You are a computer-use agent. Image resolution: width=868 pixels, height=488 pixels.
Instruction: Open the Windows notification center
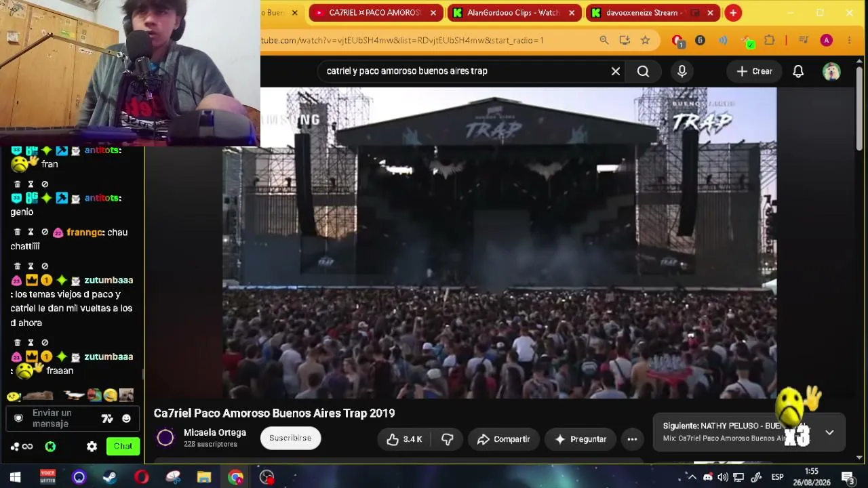(x=847, y=477)
